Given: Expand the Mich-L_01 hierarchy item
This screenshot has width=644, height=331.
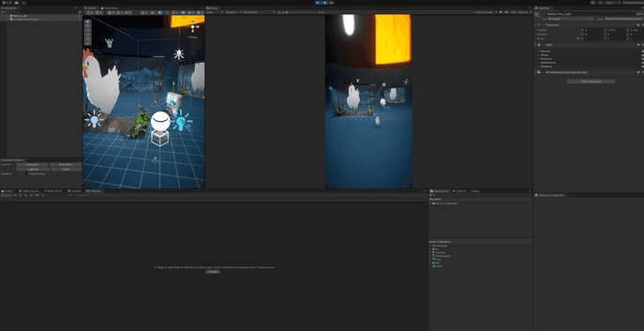Looking at the screenshot, I should [8, 16].
